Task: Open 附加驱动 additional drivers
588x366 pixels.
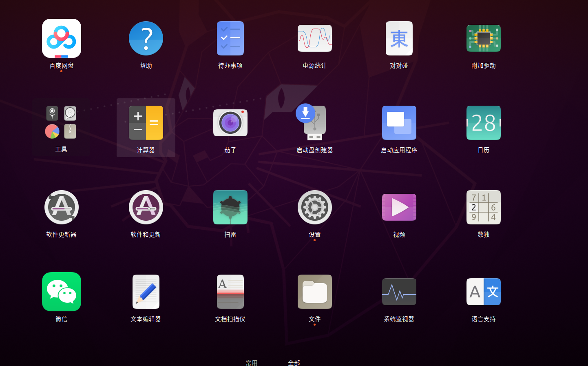Action: point(484,38)
